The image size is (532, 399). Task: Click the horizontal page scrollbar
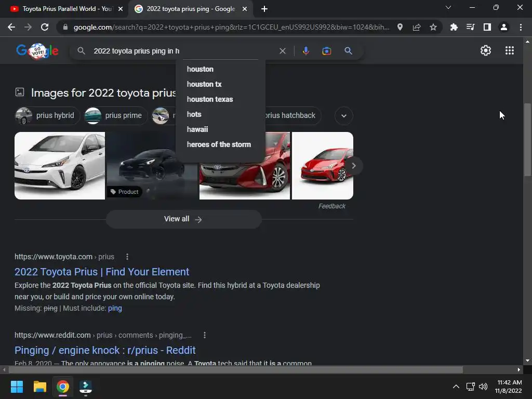tap(235, 369)
